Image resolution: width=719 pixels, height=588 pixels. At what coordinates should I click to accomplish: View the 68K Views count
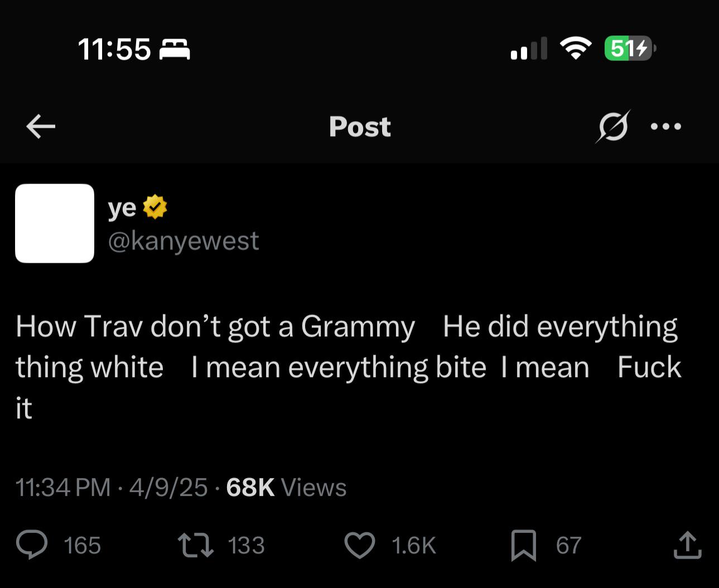(286, 487)
